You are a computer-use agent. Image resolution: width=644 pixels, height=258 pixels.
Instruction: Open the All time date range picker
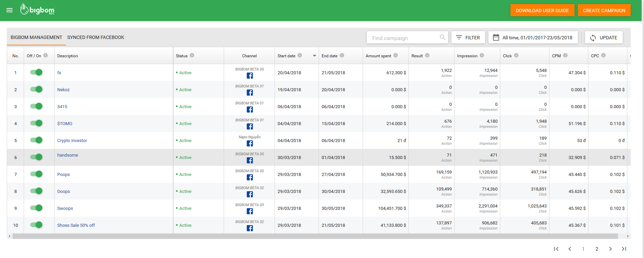point(533,38)
